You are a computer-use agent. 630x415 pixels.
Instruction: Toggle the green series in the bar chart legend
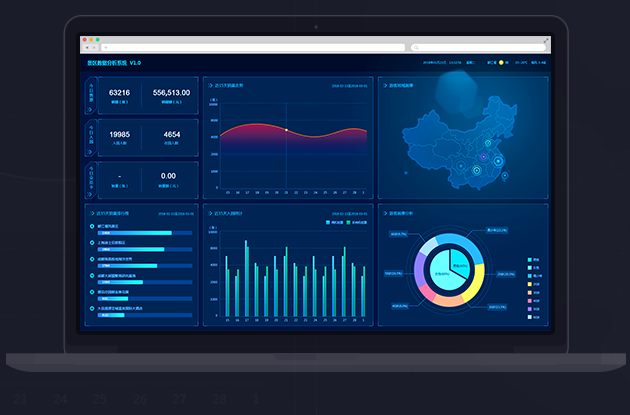(x=357, y=222)
